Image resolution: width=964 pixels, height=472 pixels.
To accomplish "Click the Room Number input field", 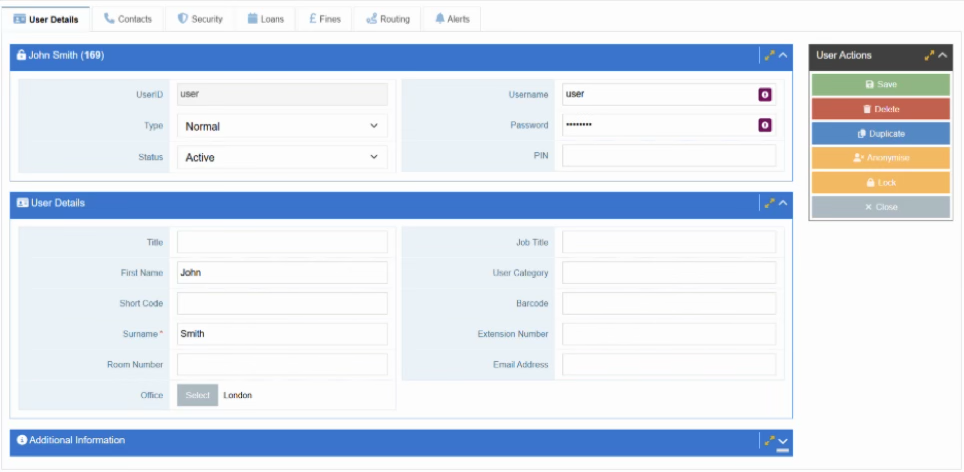I will click(282, 364).
